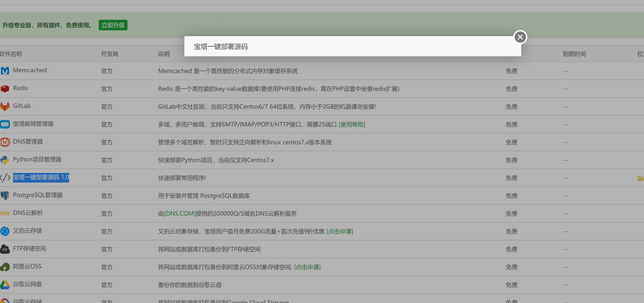644x303 pixels.
Task: Close the 宝塔一键部署源码 popup dialog
Action: [x=520, y=37]
